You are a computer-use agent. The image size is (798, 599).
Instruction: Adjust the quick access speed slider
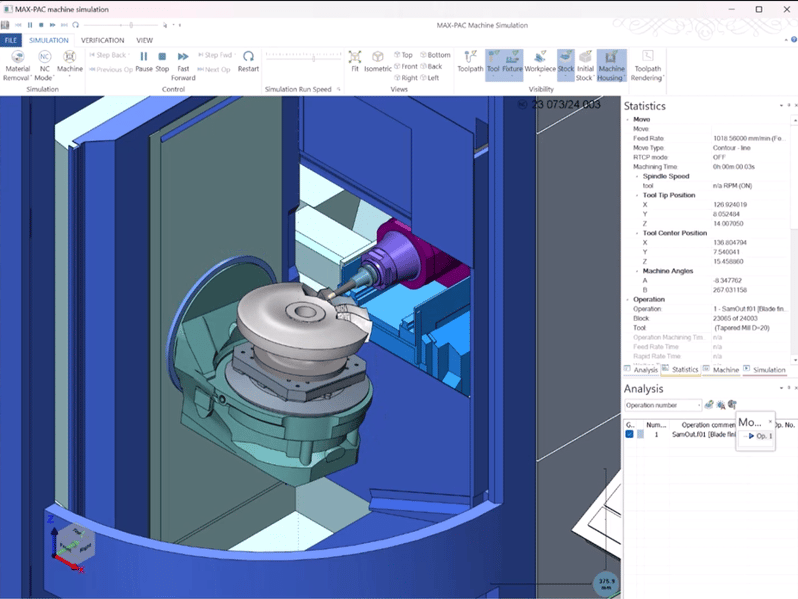click(131, 25)
